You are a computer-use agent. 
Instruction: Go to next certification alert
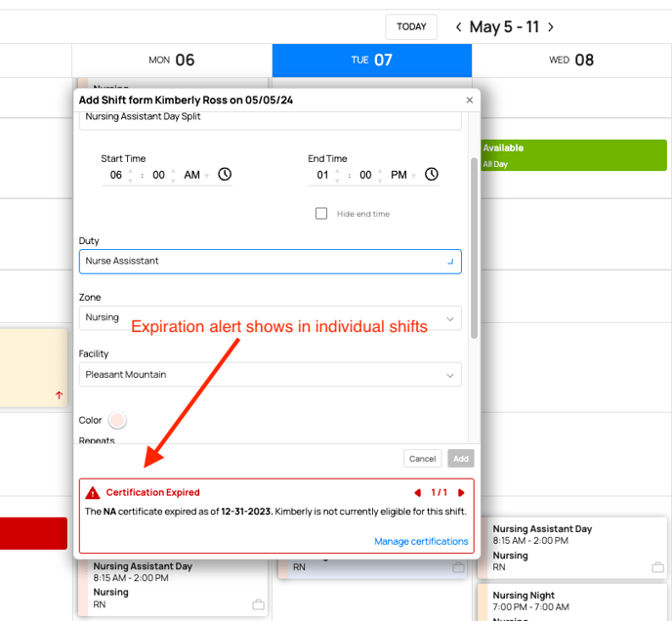(x=461, y=492)
